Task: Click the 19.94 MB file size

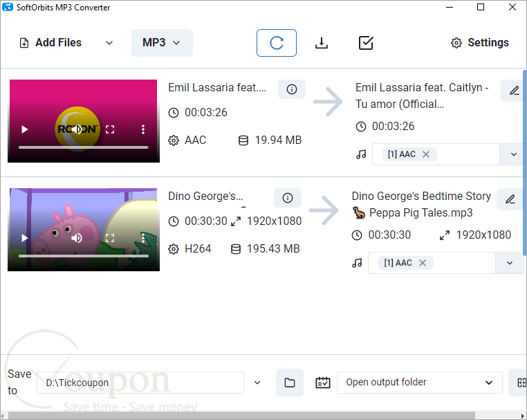Action: click(278, 140)
